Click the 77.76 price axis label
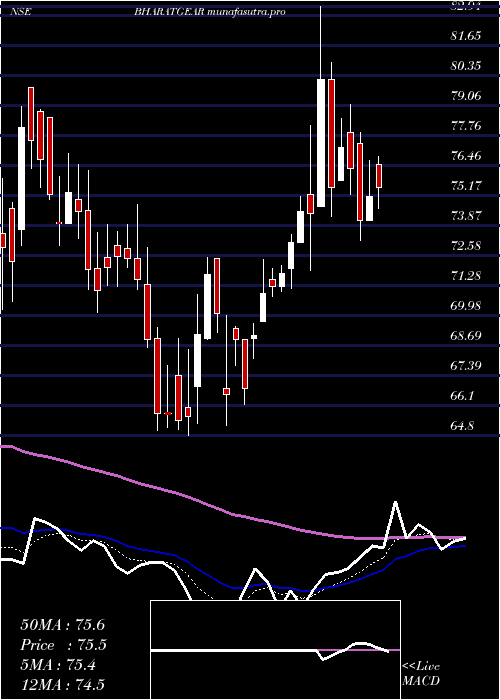The width and height of the screenshot is (500, 700). [x=466, y=125]
